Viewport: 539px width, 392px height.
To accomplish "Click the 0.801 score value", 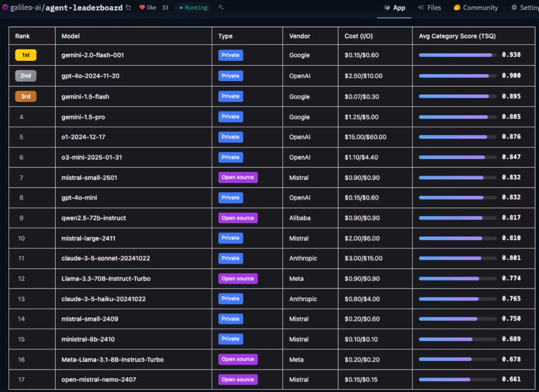I will click(x=511, y=258).
